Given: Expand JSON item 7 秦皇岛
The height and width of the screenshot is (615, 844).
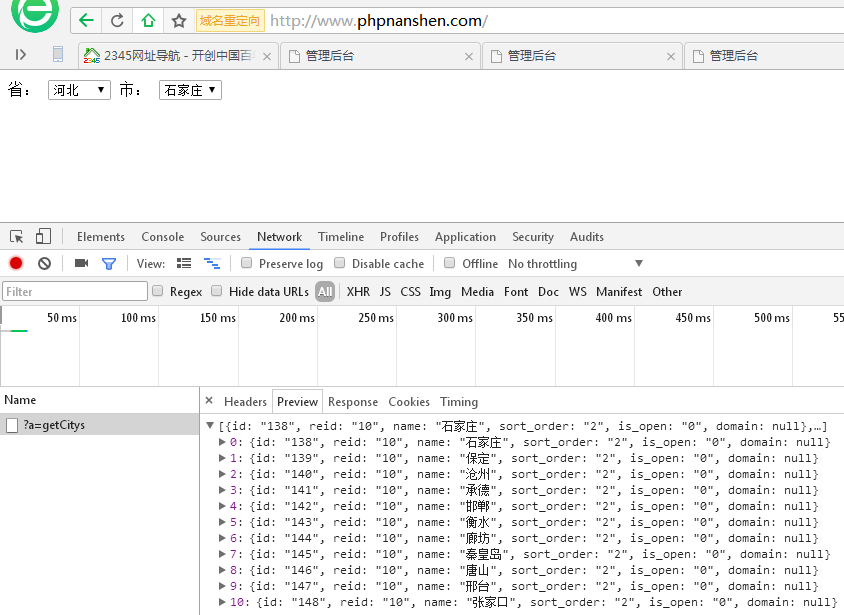Looking at the screenshot, I should (222, 554).
